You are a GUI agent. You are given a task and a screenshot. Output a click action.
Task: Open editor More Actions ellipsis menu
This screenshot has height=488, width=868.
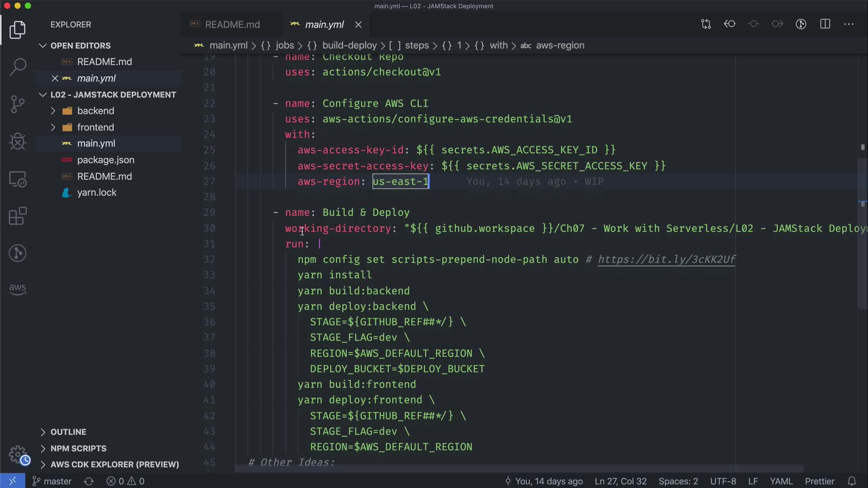tap(849, 24)
